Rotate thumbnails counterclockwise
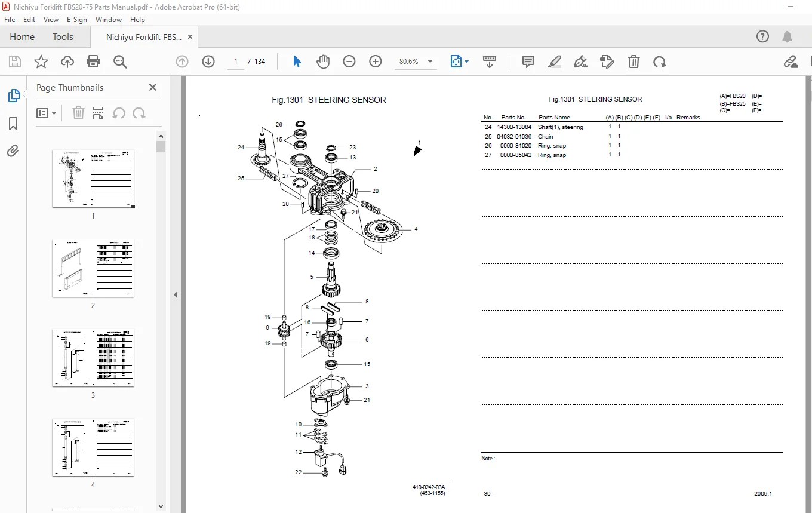812x513 pixels. [x=119, y=113]
